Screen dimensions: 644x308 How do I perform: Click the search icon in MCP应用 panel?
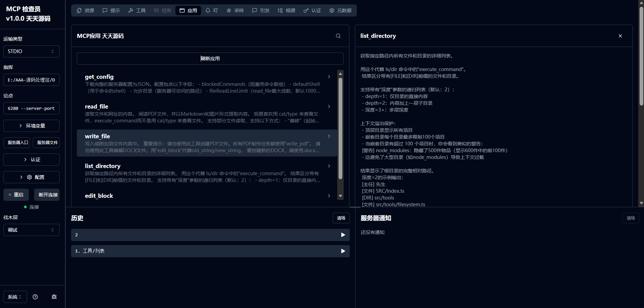[x=338, y=36]
